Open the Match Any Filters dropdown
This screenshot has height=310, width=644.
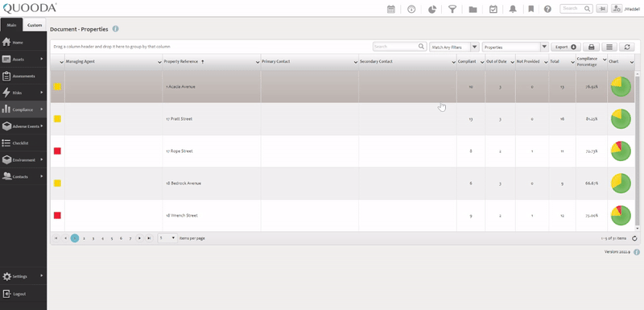click(x=475, y=48)
